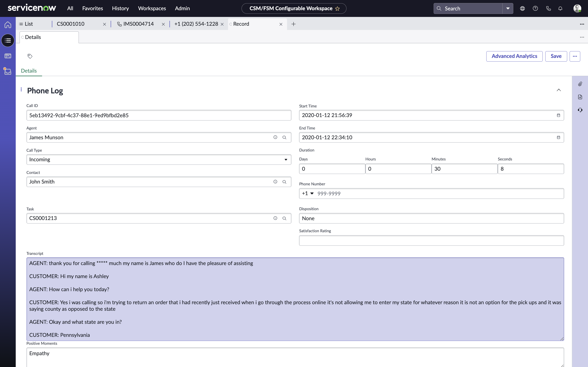Click the search magnifier icon in Task field

coord(284,218)
